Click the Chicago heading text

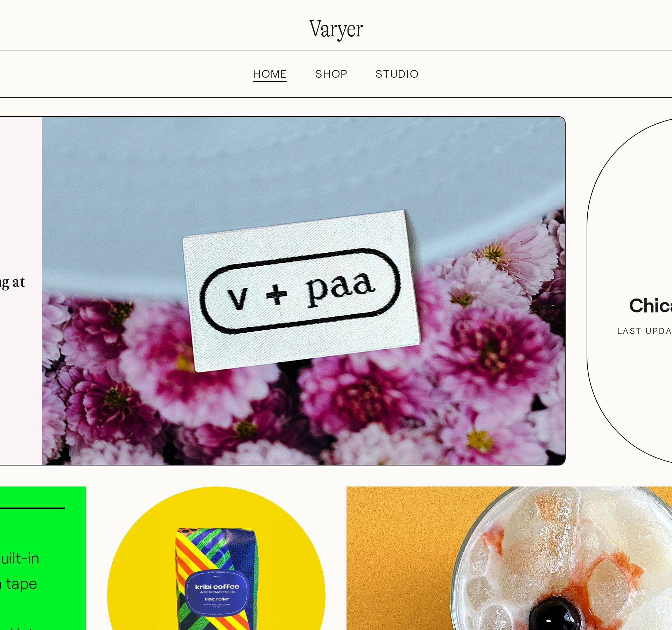tap(650, 306)
